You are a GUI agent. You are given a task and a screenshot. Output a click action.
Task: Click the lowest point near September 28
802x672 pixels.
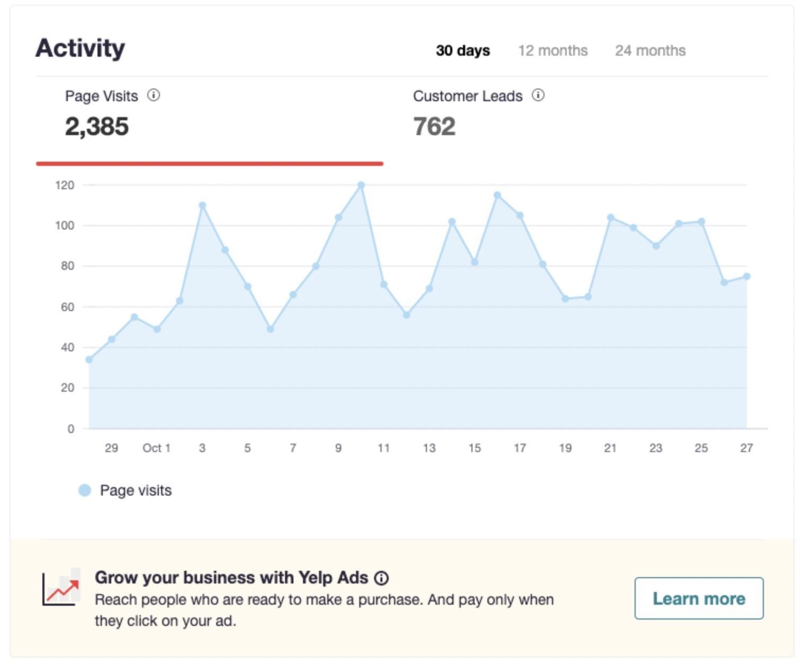[88, 359]
